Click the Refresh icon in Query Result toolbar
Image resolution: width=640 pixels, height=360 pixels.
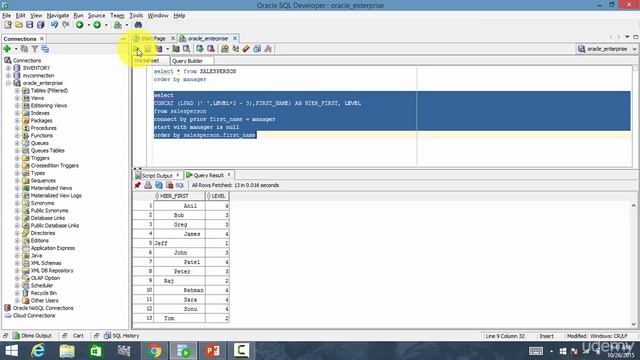159,185
